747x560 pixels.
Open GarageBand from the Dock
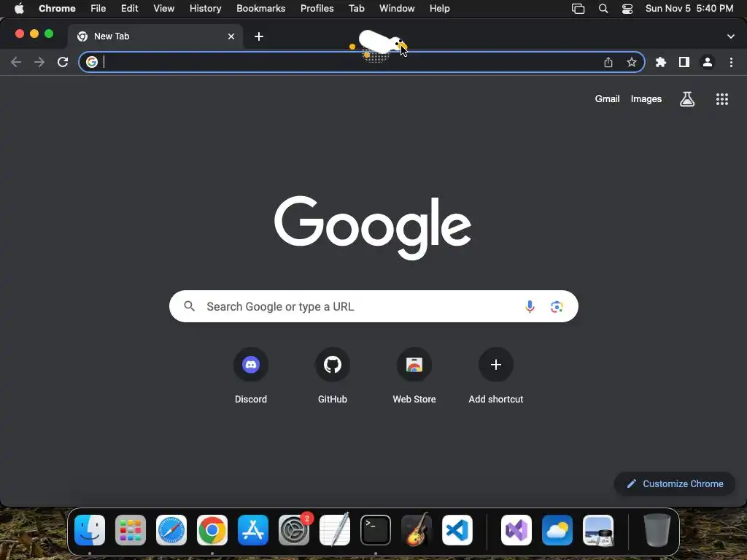click(417, 529)
